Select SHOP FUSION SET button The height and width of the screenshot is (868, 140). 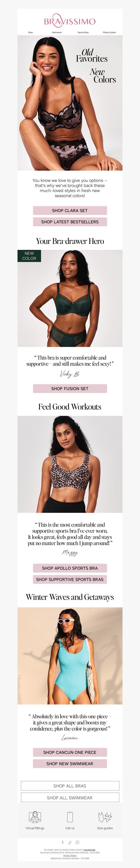pyautogui.click(x=70, y=389)
